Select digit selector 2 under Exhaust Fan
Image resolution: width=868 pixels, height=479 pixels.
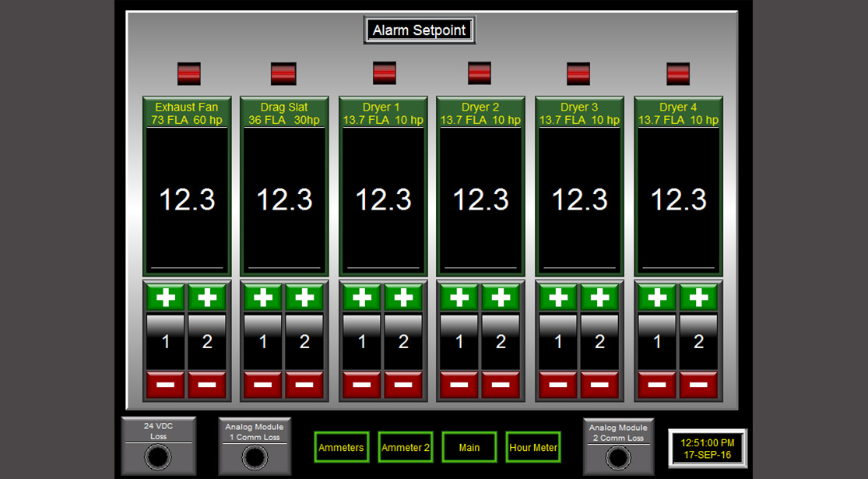[207, 342]
